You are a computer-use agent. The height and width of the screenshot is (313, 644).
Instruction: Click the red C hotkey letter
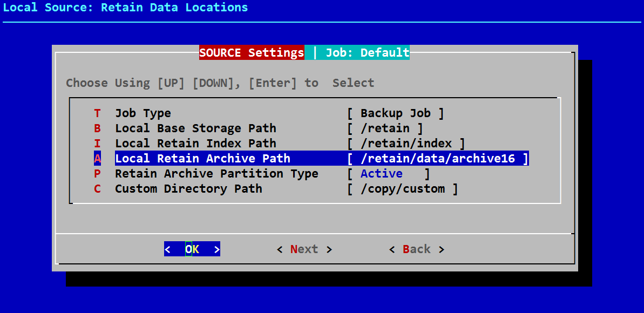[97, 189]
